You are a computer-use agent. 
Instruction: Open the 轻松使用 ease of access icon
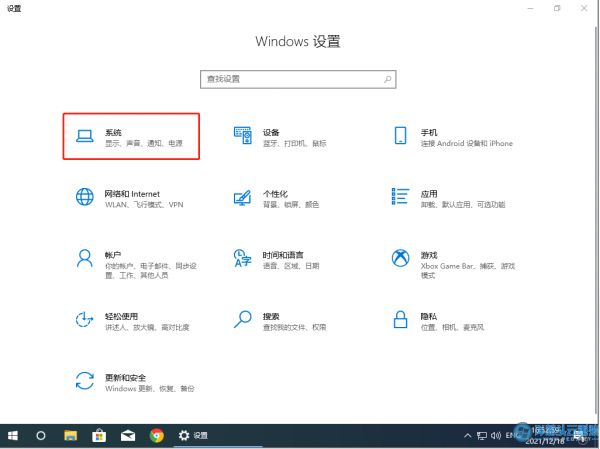pos(85,320)
